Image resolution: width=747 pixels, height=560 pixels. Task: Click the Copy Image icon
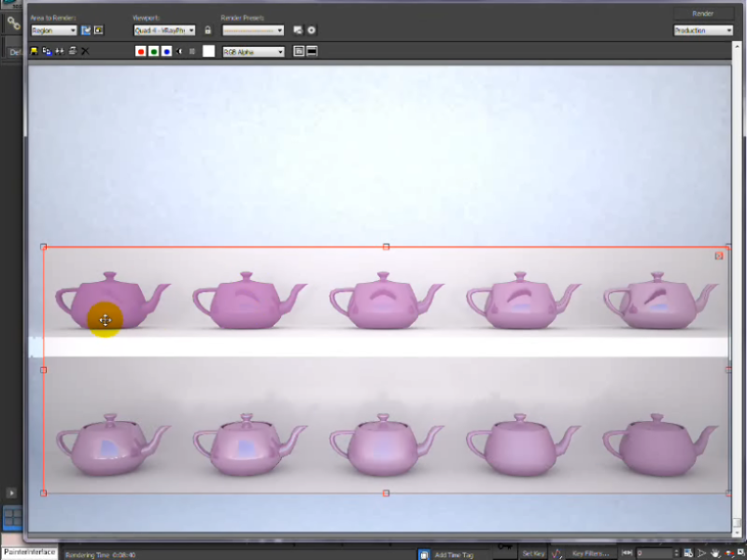point(47,51)
